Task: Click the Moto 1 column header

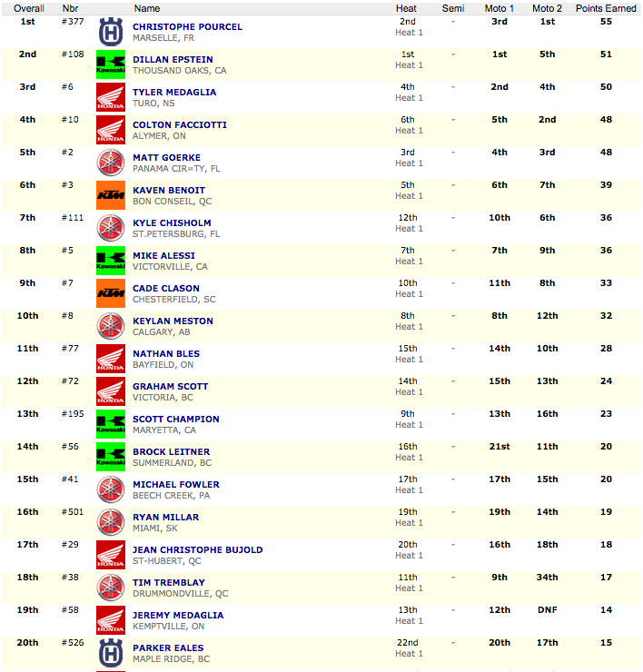Action: pos(500,8)
